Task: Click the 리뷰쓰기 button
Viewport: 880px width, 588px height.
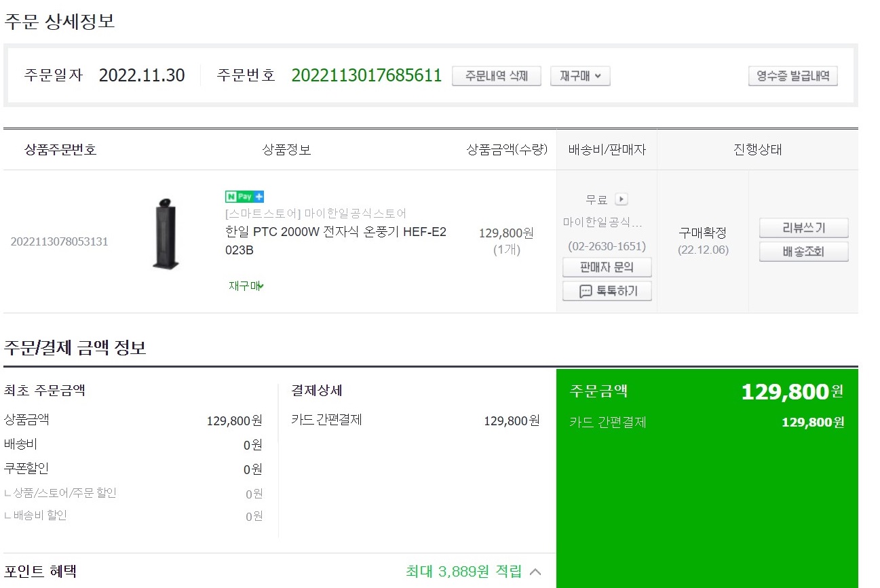Action: point(803,228)
